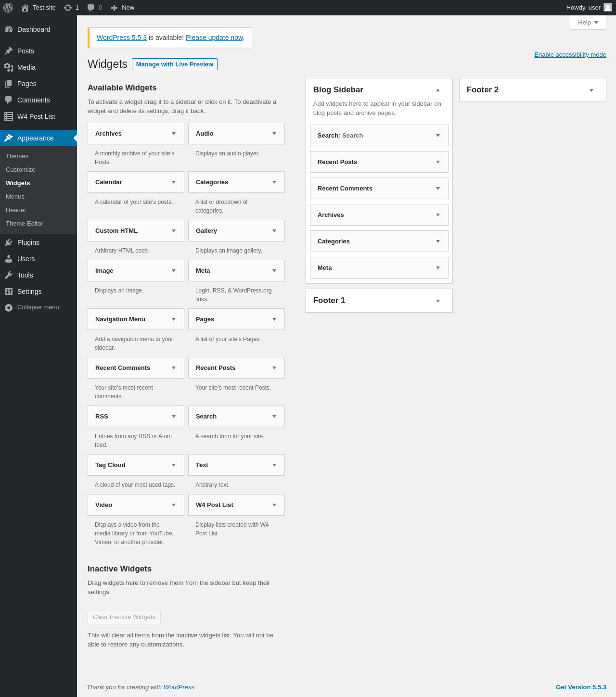
Task: Open Howdy, user account menu
Action: coord(589,8)
